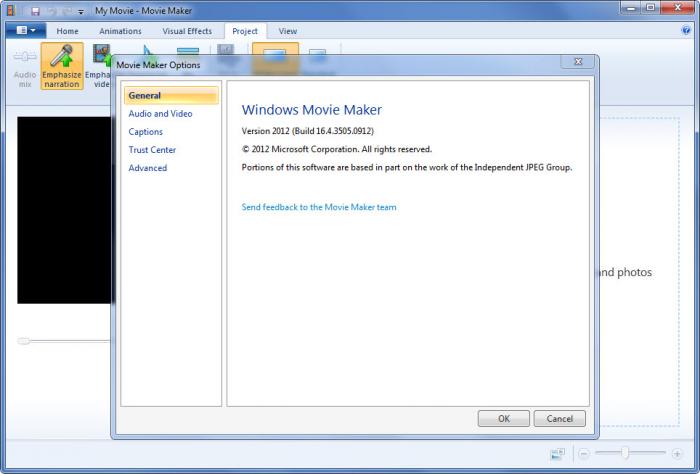Close the Movie Maker Options dialog
Viewport: 700px width, 474px height.
tap(578, 62)
